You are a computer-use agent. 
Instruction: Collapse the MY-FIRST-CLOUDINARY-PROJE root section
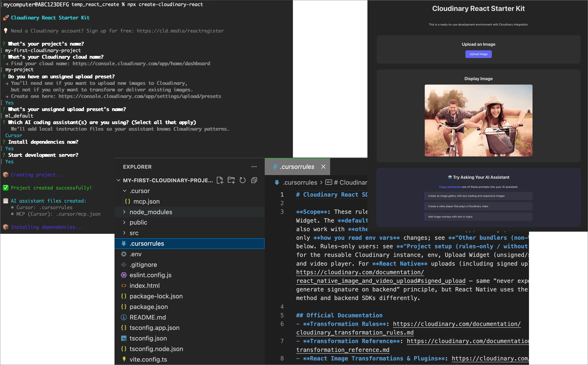118,180
